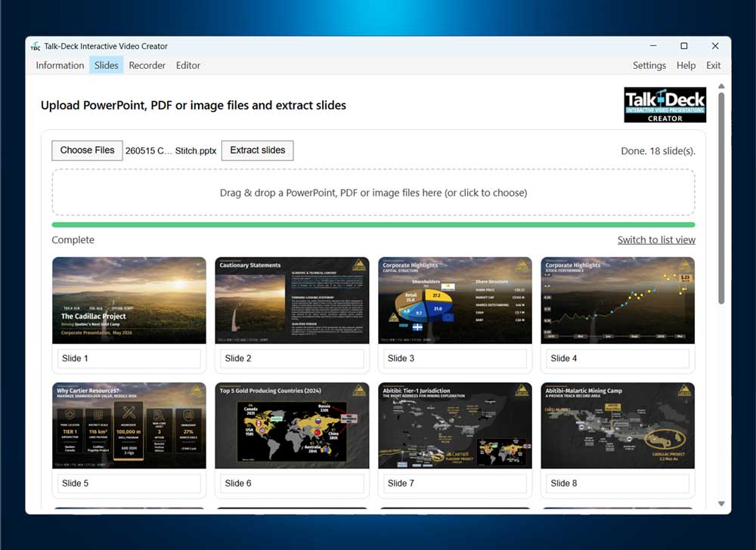Select the Slide 3 capital structure thumbnail
The image size is (756, 550).
pyautogui.click(x=455, y=300)
